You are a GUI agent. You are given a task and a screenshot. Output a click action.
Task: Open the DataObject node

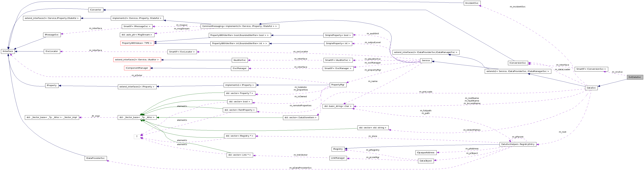pos(426,161)
